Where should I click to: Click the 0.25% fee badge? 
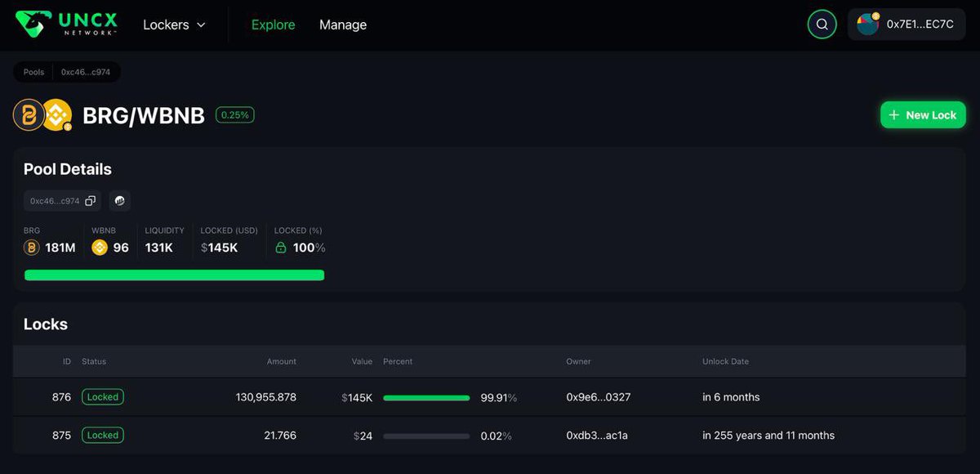click(x=235, y=115)
